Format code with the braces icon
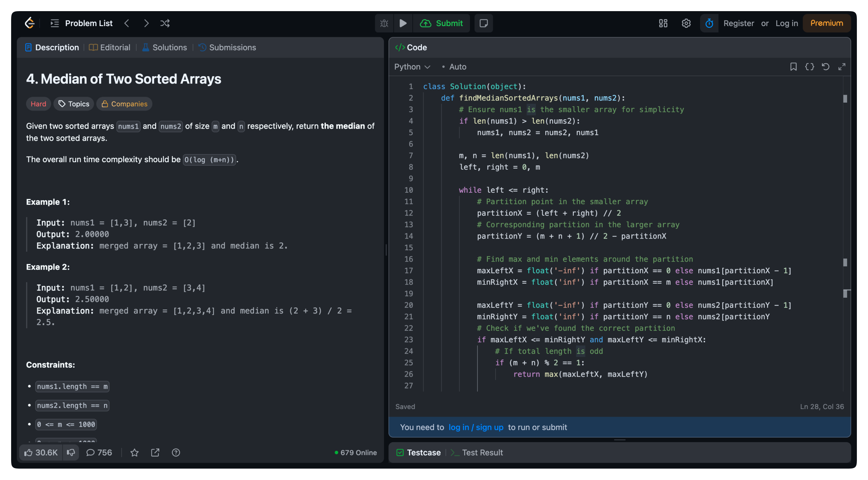Viewport: 868px width, 480px height. [810, 67]
